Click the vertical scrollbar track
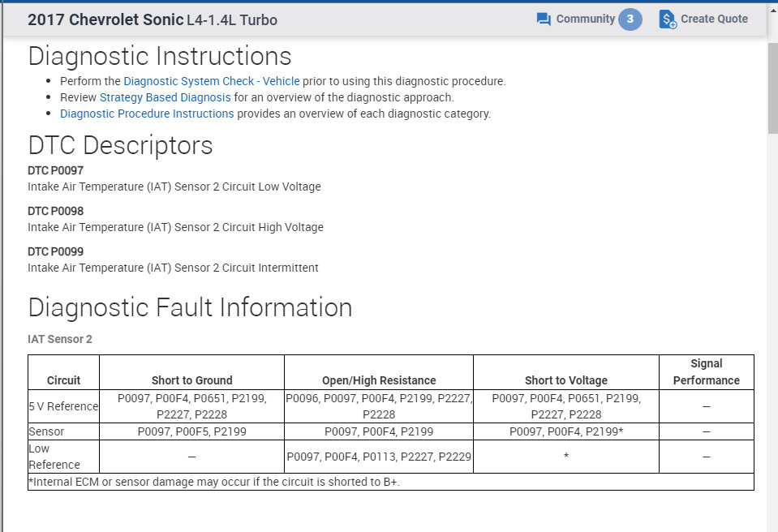The width and height of the screenshot is (778, 532). [x=771, y=284]
